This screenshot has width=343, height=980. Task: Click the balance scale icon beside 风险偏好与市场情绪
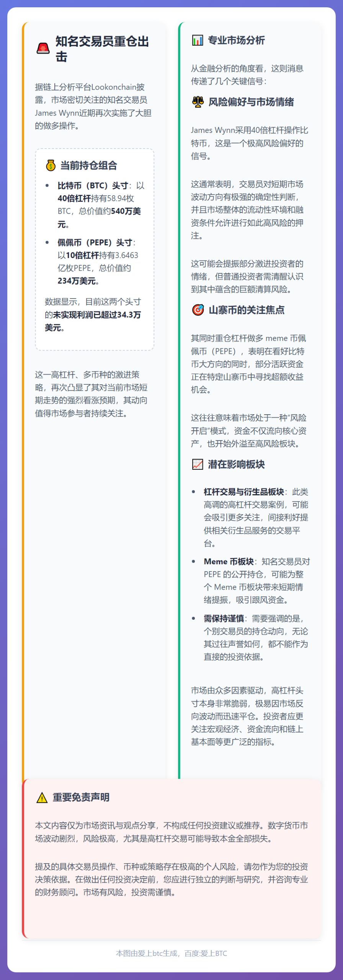198,102
